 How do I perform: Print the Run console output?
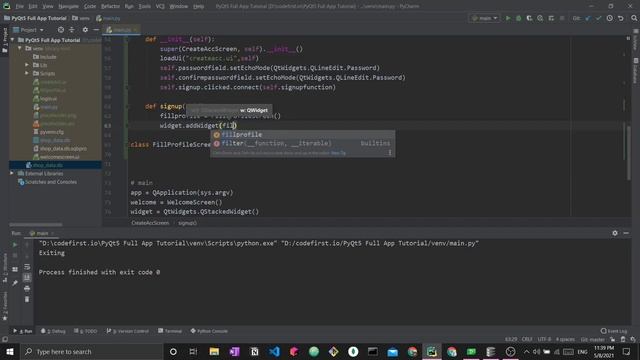point(27,289)
